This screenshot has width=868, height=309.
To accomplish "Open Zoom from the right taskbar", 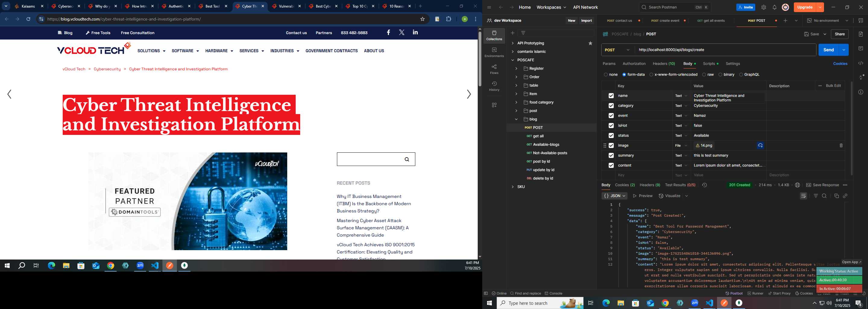I will click(694, 303).
